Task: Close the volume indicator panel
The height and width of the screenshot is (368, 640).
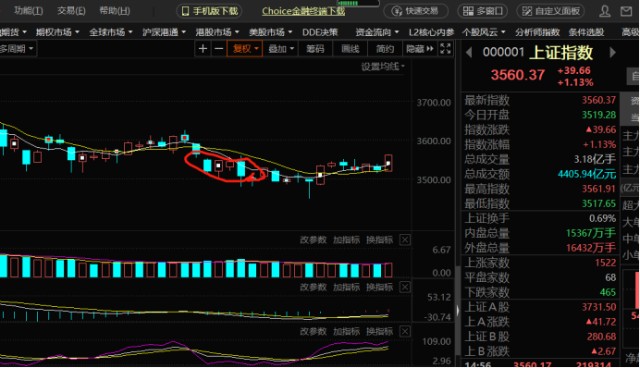Action: (x=404, y=240)
